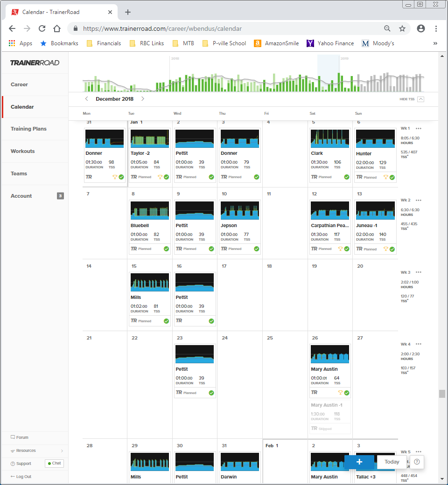Open the Chrome profile avatar

(x=421, y=28)
